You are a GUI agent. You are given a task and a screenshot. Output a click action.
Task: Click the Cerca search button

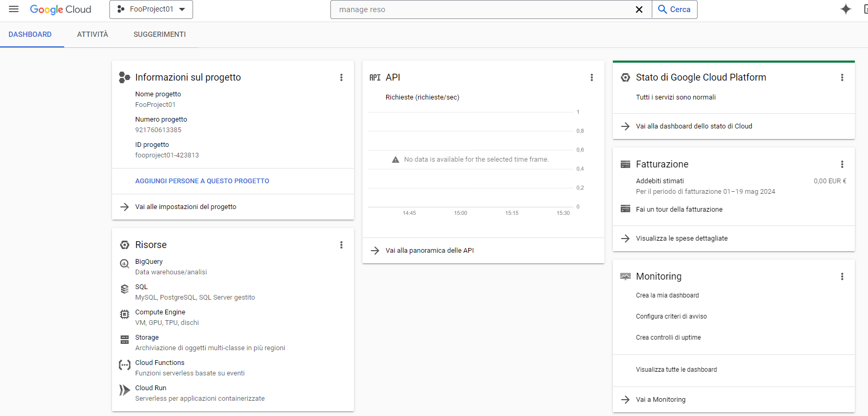674,9
